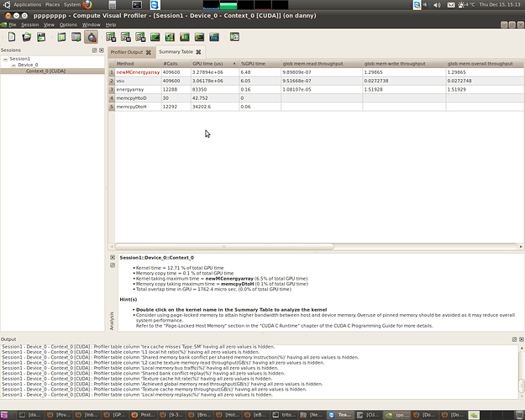Image resolution: width=525 pixels, height=420 pixels.
Task: Sort by the Method column header
Action: [x=139, y=64]
